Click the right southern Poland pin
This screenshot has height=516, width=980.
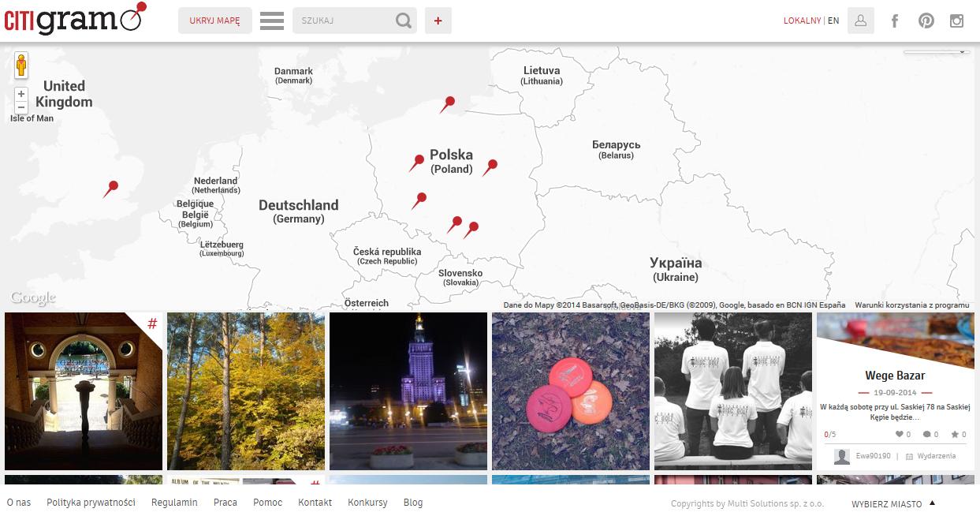(471, 230)
